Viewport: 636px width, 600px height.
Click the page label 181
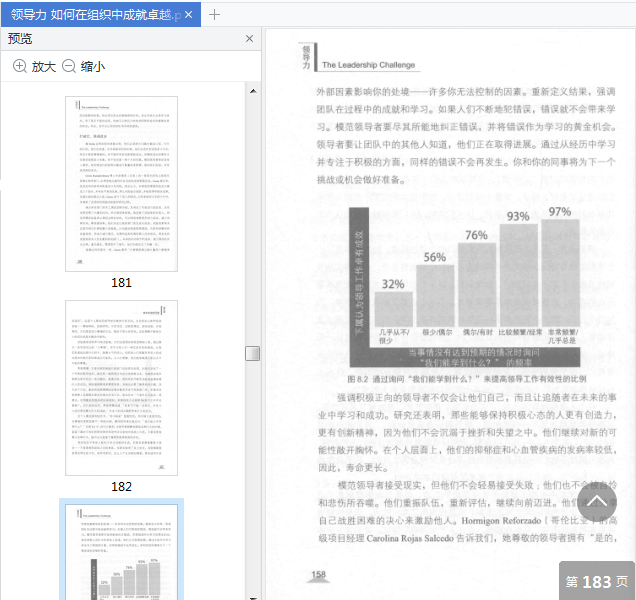point(121,282)
